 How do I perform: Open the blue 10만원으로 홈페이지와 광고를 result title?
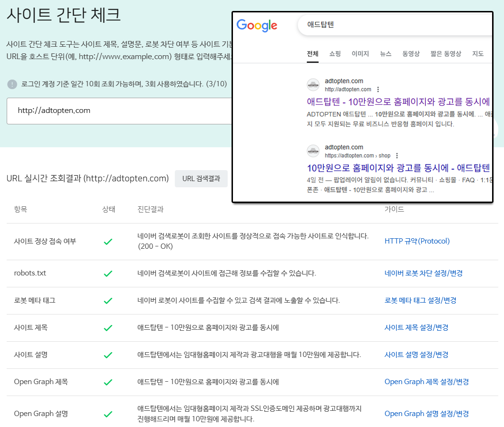tap(398, 168)
